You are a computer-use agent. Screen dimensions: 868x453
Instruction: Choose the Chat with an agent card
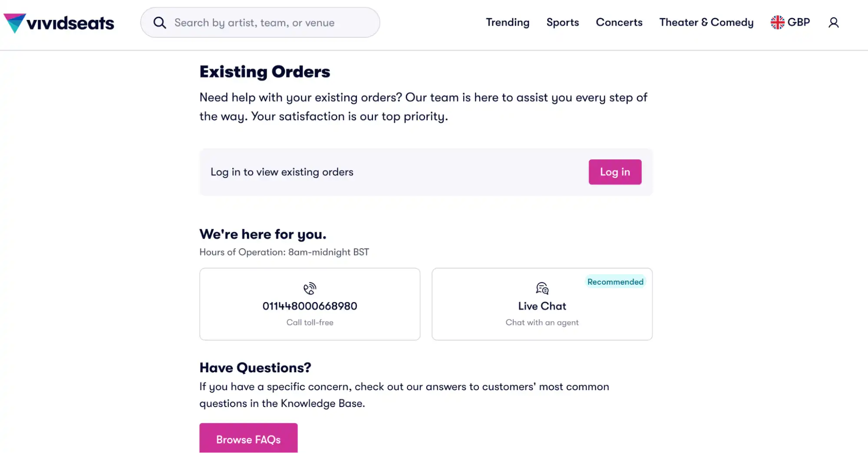541,304
